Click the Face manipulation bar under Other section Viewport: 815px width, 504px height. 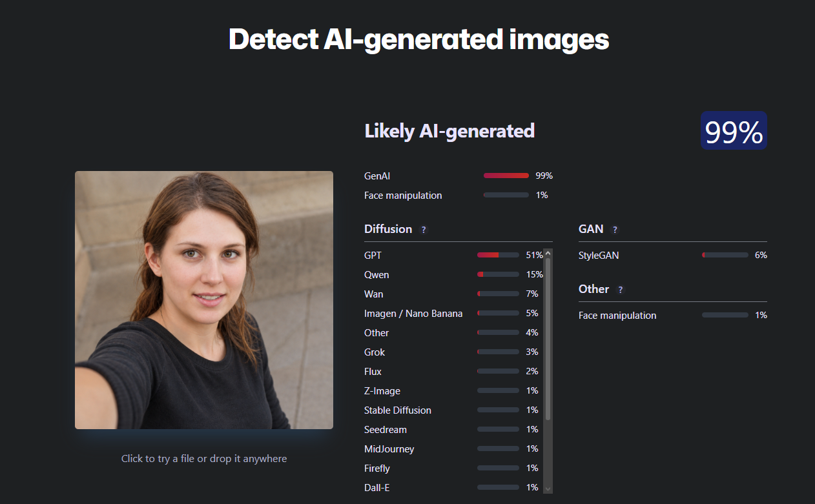coord(725,316)
